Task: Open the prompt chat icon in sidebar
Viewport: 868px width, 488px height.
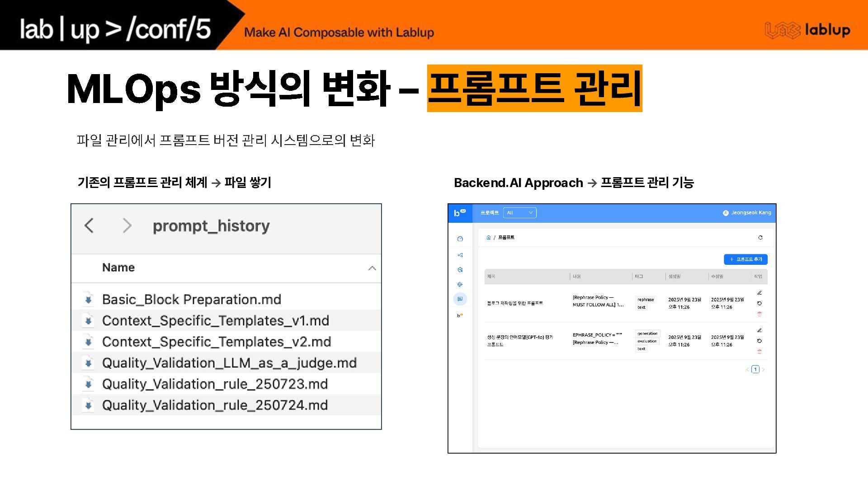Action: pyautogui.click(x=460, y=299)
